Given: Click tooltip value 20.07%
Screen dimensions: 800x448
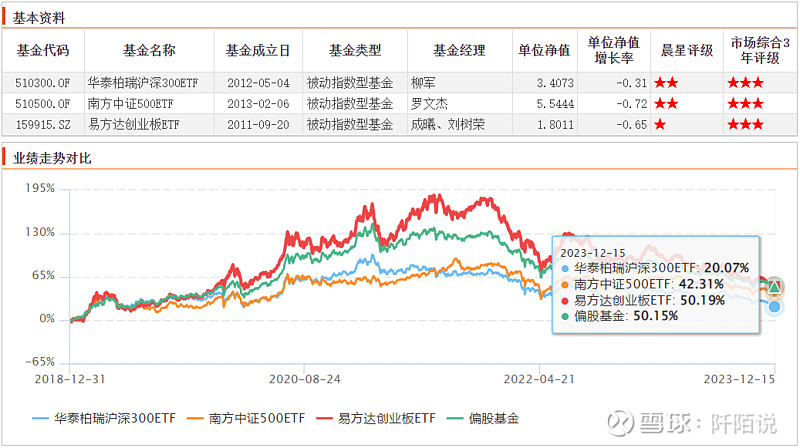Looking at the screenshot, I should coord(727,268).
